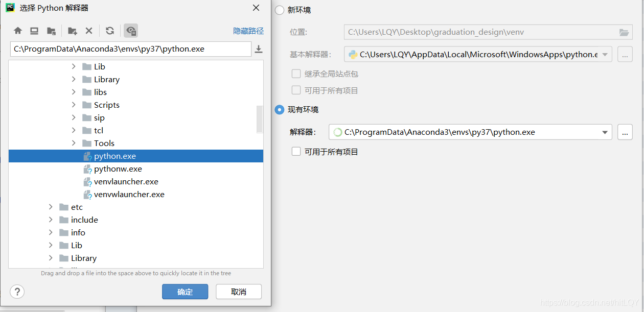Click the file path input field
The image size is (644, 312).
[130, 49]
